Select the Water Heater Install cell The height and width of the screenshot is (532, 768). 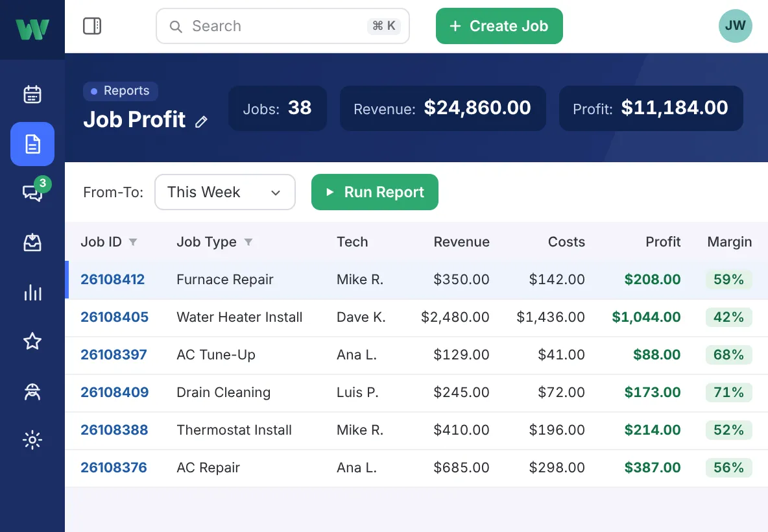(x=239, y=317)
